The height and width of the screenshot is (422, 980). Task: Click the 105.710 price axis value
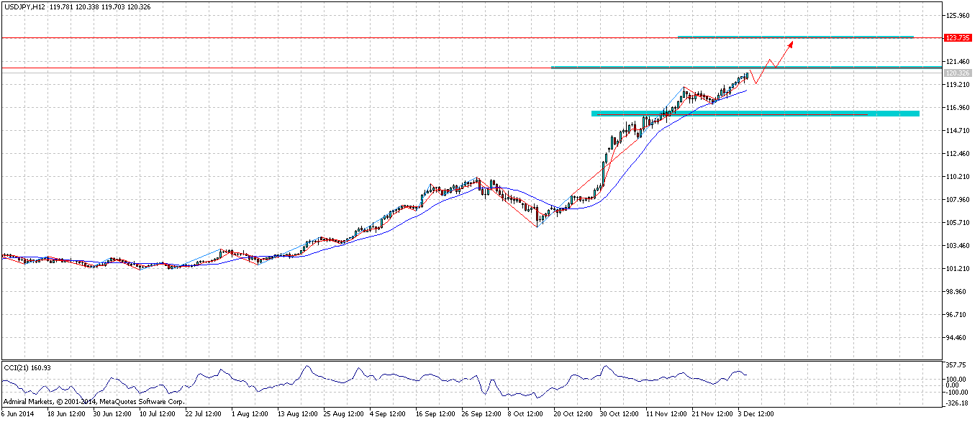click(959, 223)
